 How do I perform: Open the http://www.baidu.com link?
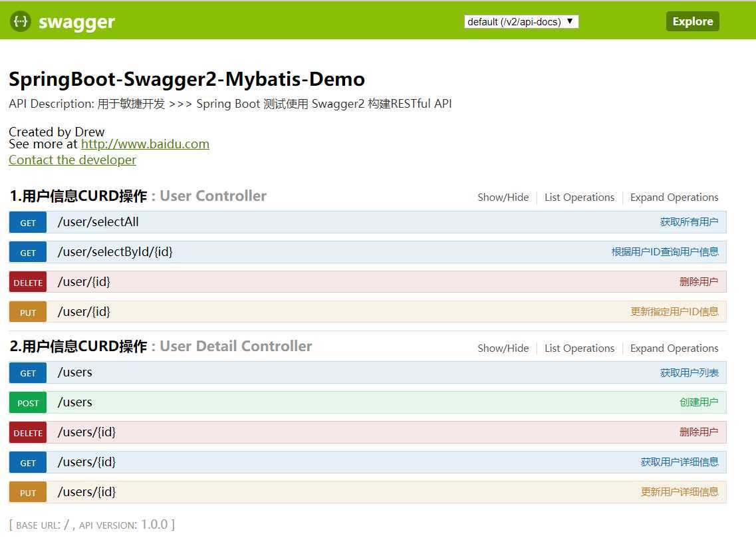[145, 144]
